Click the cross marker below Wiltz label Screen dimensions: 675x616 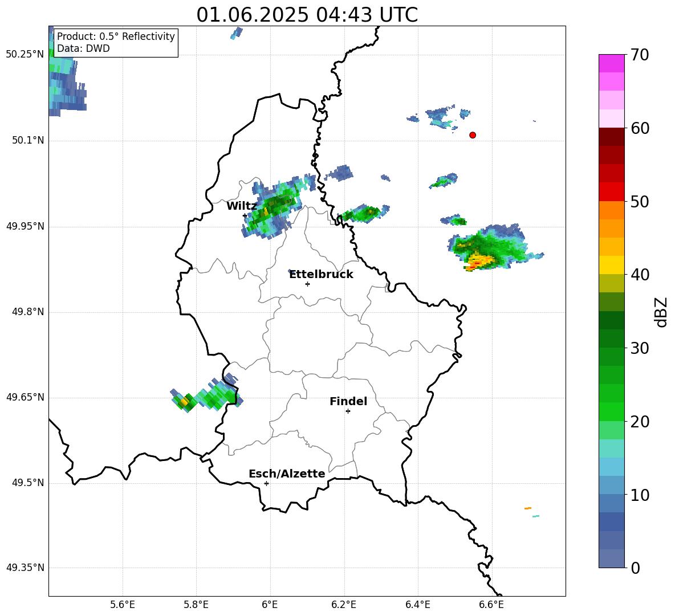(245, 215)
